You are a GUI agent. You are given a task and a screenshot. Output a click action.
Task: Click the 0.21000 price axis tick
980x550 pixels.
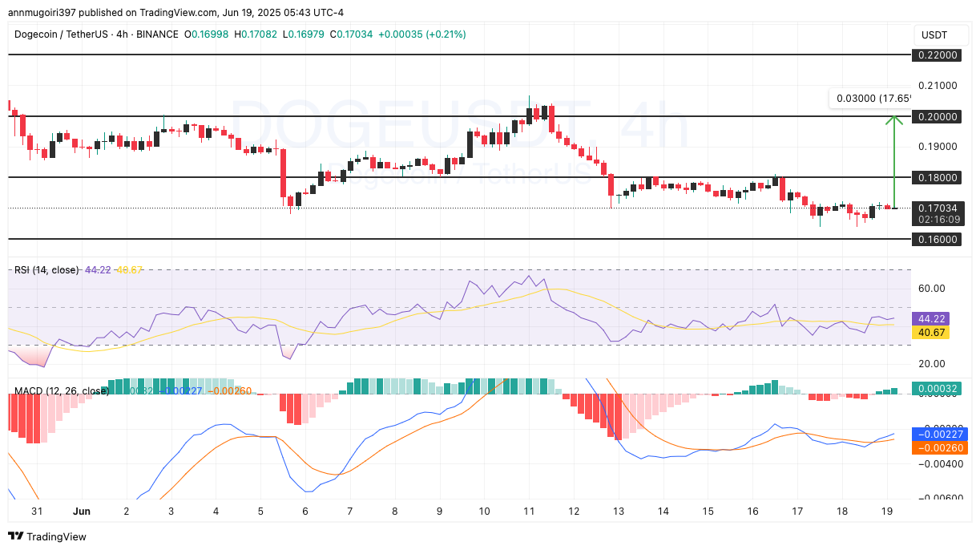pyautogui.click(x=937, y=86)
